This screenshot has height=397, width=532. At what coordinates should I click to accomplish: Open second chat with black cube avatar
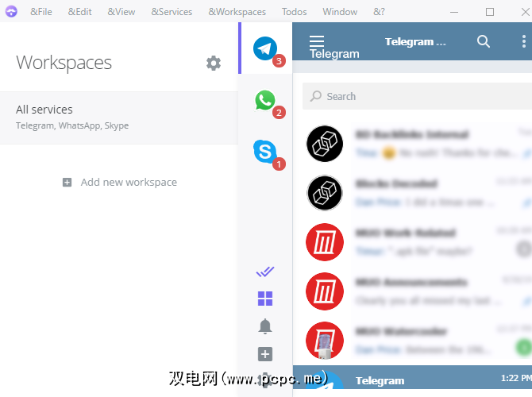click(412, 193)
